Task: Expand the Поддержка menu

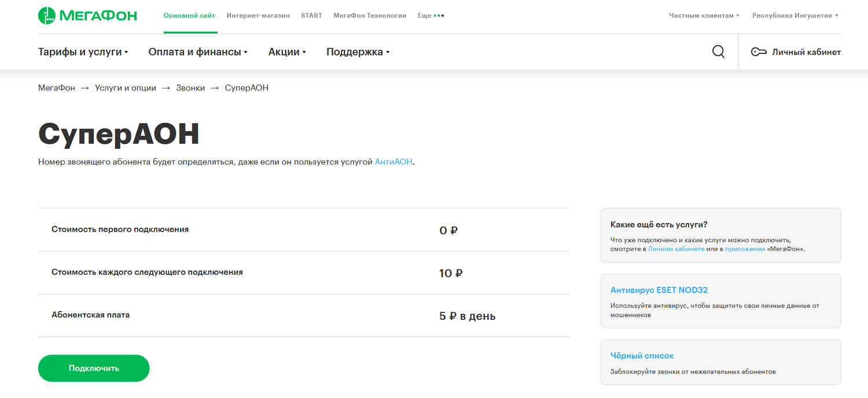Action: coord(358,52)
